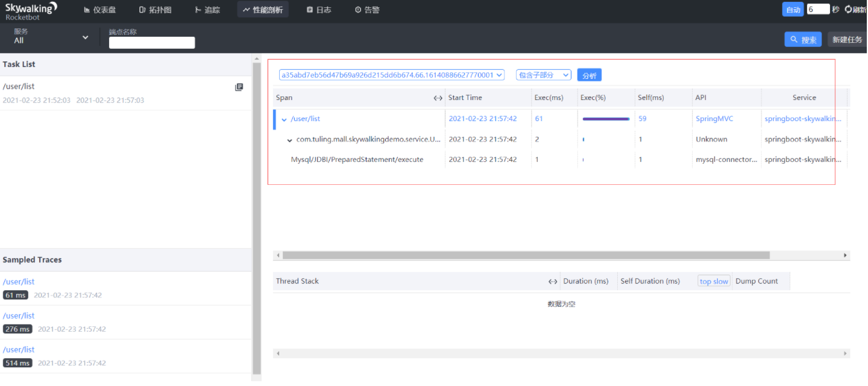This screenshot has width=868, height=386.
Task: Click the 搜索 search button
Action: coord(804,40)
